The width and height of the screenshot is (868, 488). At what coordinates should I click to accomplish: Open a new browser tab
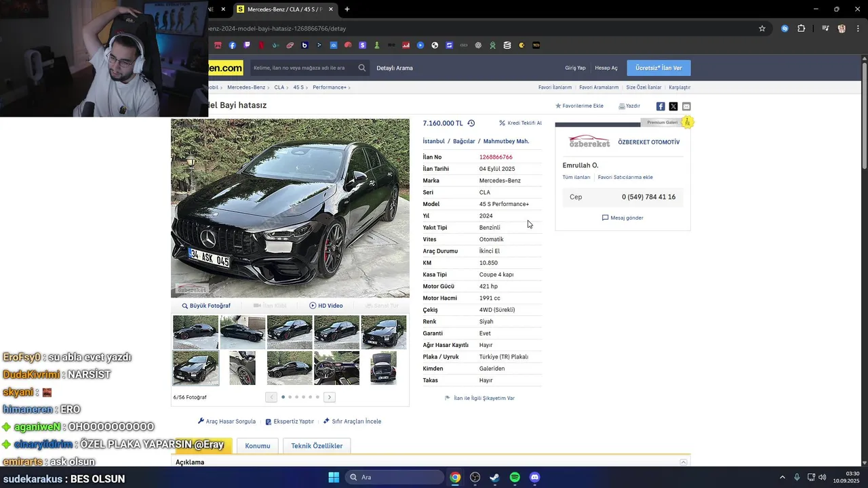coord(347,9)
